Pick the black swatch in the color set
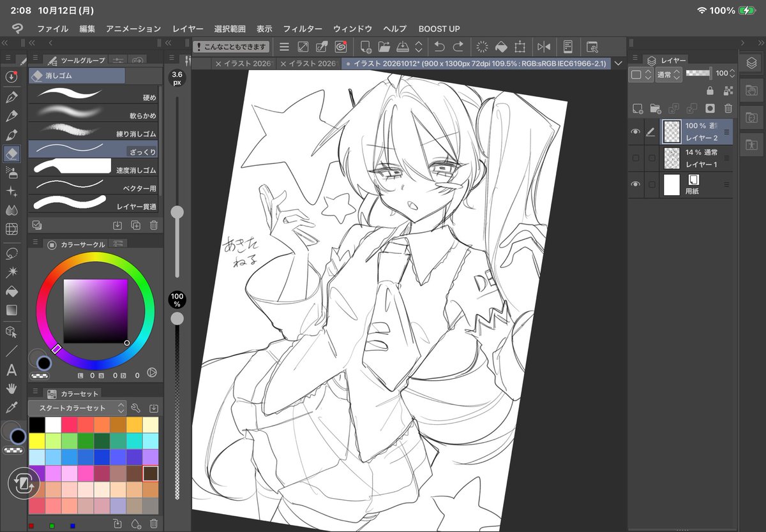The width and height of the screenshot is (766, 532). (x=37, y=425)
